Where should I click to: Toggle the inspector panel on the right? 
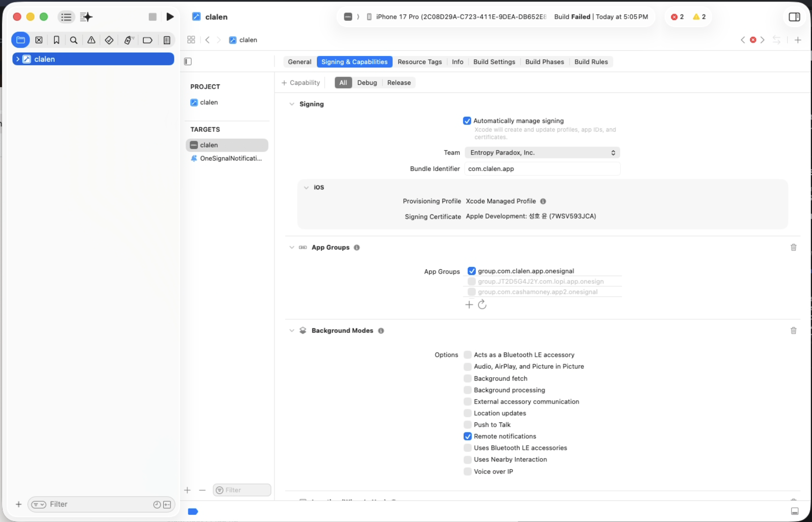(794, 17)
